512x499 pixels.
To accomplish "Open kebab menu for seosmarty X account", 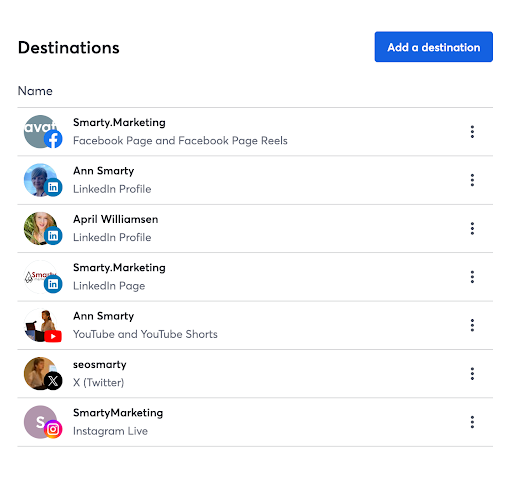I will pos(472,374).
